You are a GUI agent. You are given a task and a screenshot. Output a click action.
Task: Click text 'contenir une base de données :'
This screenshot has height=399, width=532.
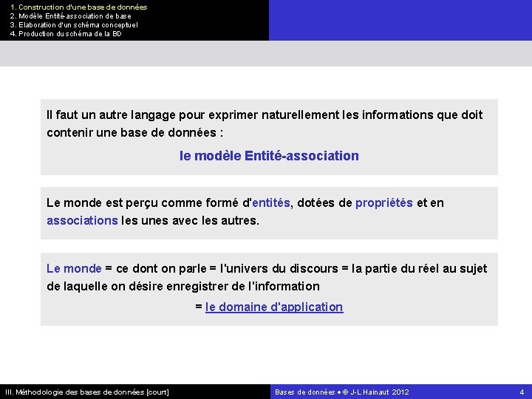[135, 132]
